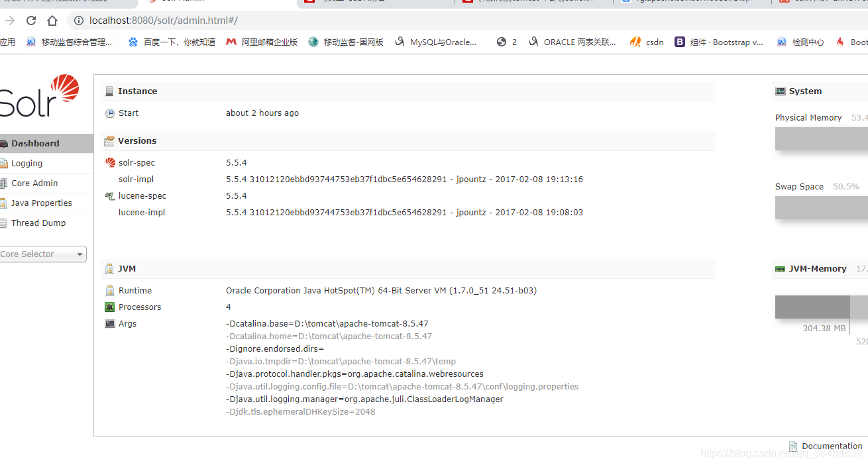Open the Documentation link
The height and width of the screenshot is (465, 868).
832,446
